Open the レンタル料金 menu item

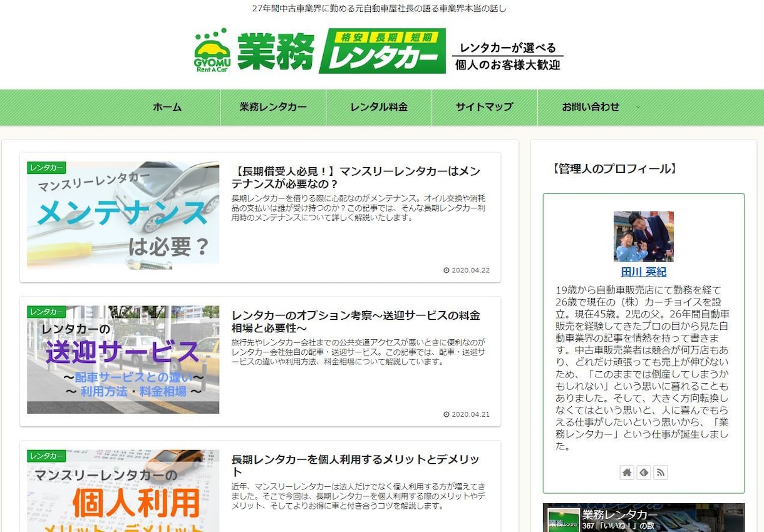click(379, 107)
